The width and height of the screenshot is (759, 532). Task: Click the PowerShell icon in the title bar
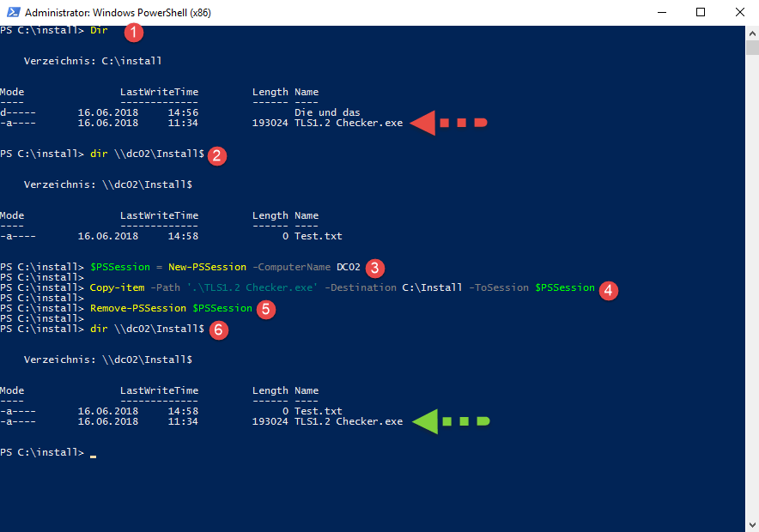point(12,13)
